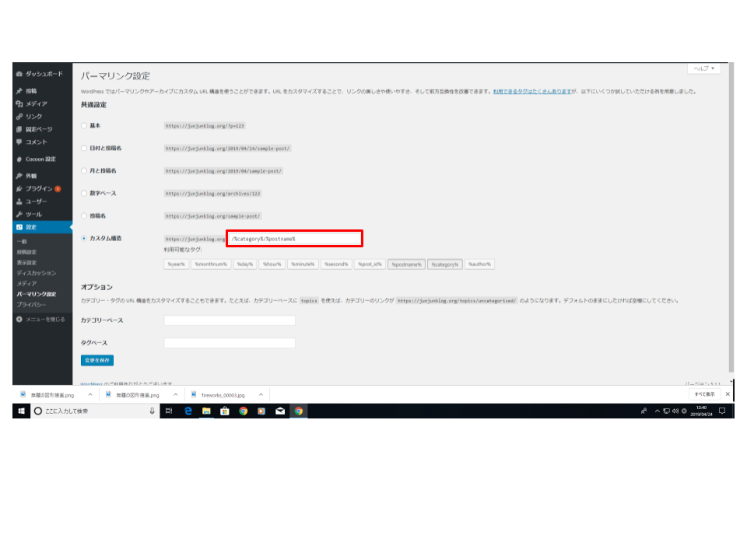The height and width of the screenshot is (560, 747).
Task: Open File Explorer from the taskbar
Action: tap(206, 411)
